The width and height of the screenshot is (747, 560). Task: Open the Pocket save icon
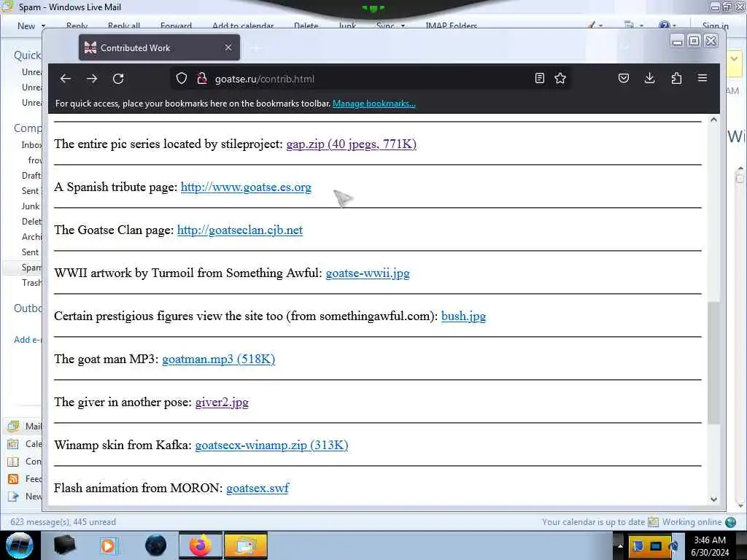(624, 78)
